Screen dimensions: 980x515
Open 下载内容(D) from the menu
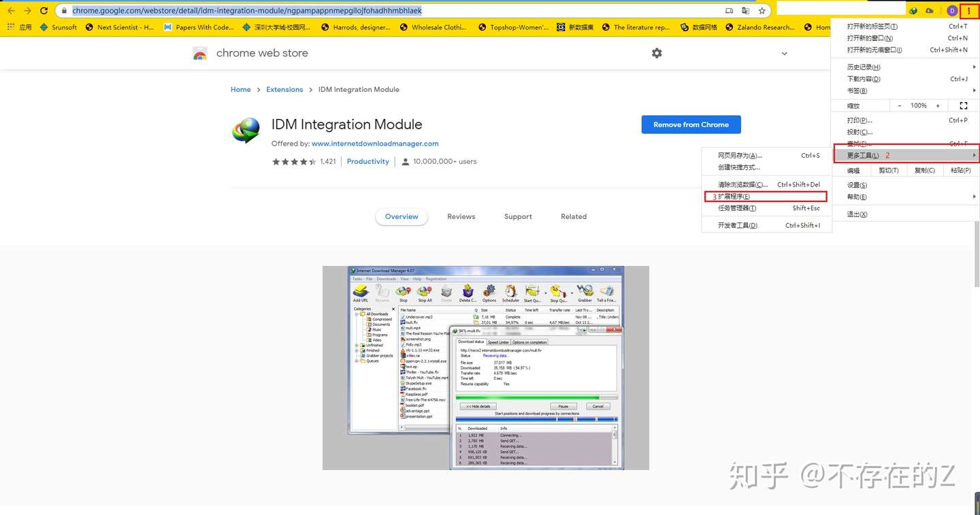[905, 79]
